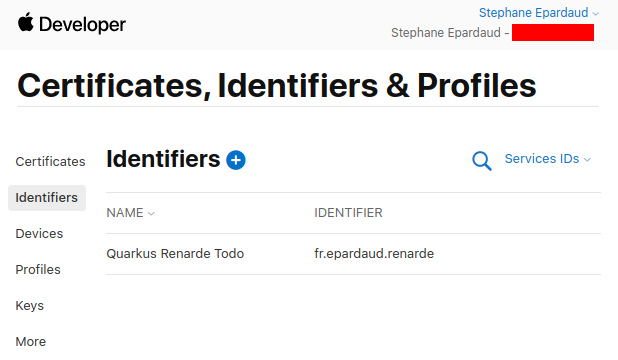
Task: Click the Apple logo icon
Action: click(26, 22)
